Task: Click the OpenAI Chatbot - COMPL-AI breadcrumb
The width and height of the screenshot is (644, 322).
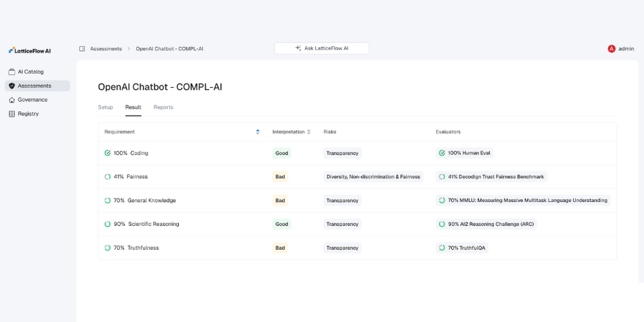Action: click(170, 48)
